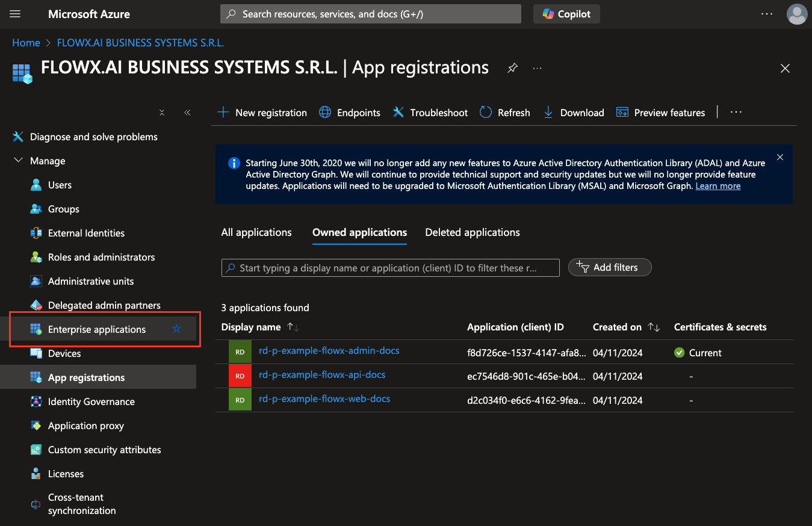Click the RD icon for admin-docs app
The image size is (812, 526).
[240, 352]
